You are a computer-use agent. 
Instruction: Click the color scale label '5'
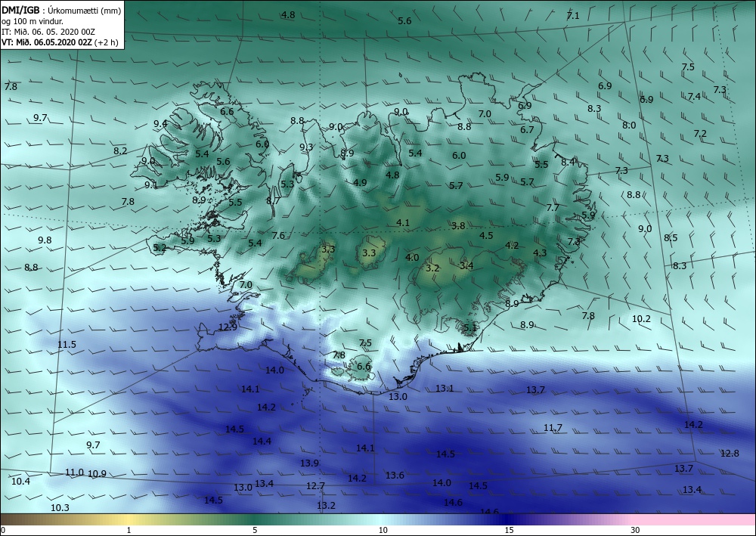tap(255, 530)
